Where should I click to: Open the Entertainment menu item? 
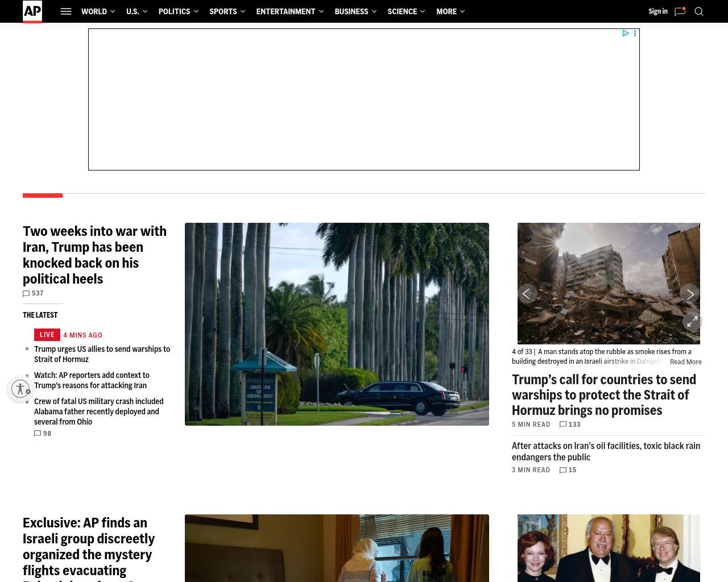(286, 11)
